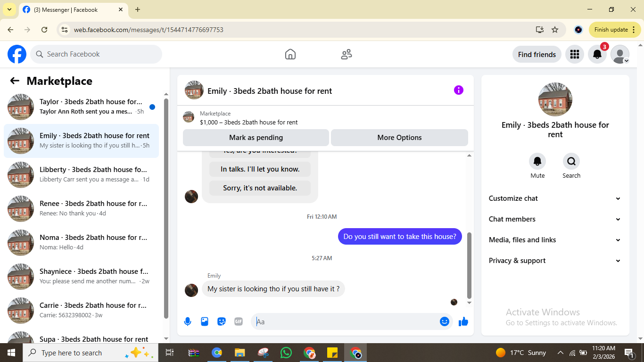Expand Chat members section
The image size is (644, 362).
(555, 219)
